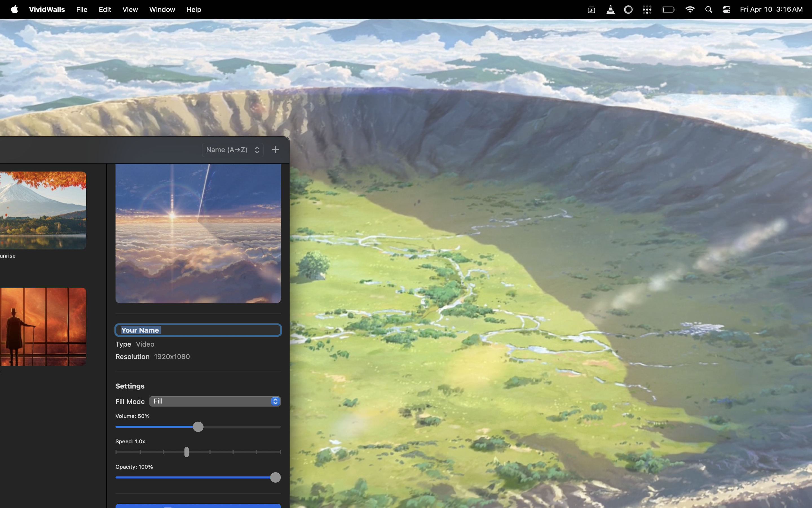
Task: Add a new wallpaper with plus button
Action: coord(275,150)
